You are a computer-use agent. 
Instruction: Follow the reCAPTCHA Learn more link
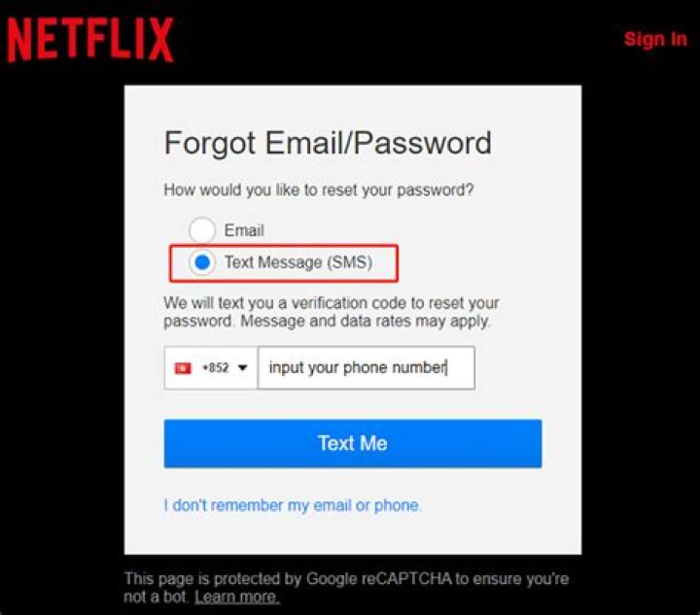click(x=237, y=597)
